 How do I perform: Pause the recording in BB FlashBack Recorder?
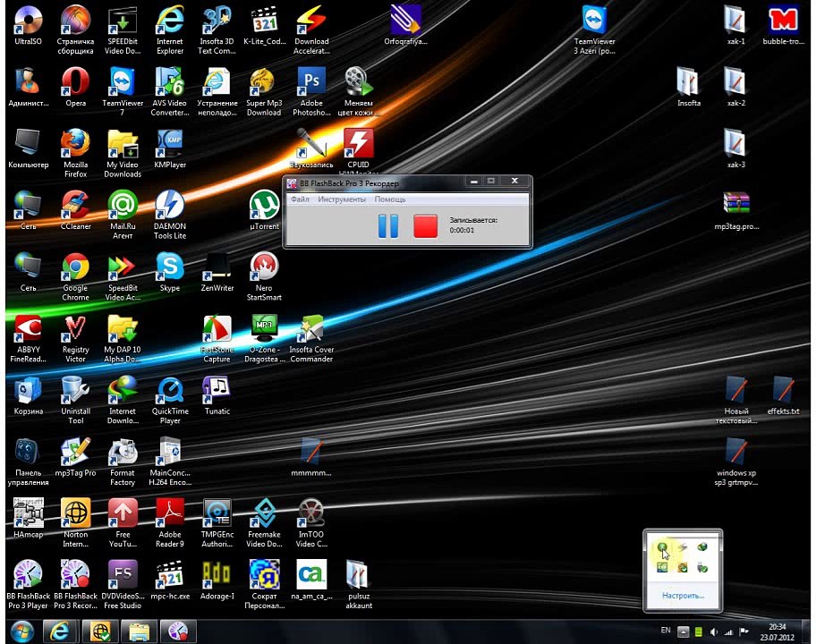point(387,225)
